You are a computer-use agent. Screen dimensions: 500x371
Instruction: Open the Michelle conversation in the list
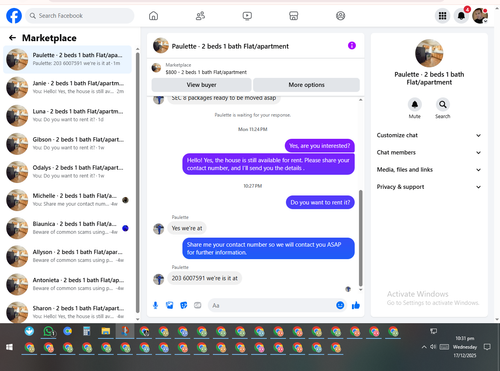67,200
